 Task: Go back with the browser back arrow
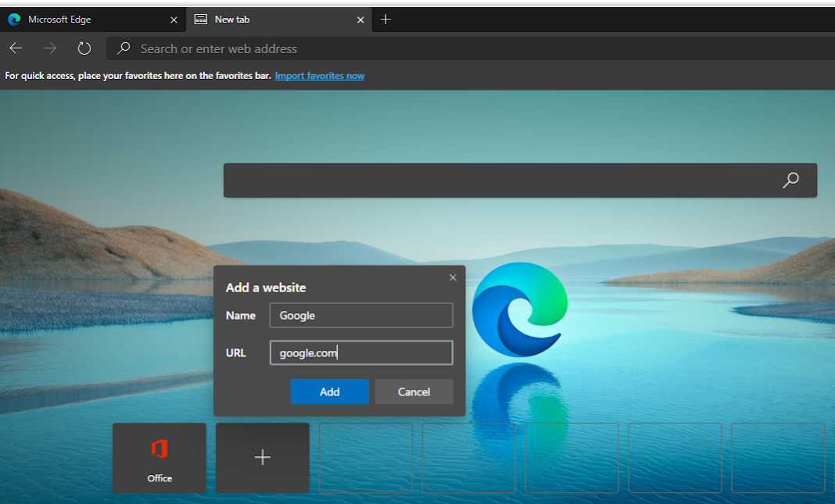16,48
